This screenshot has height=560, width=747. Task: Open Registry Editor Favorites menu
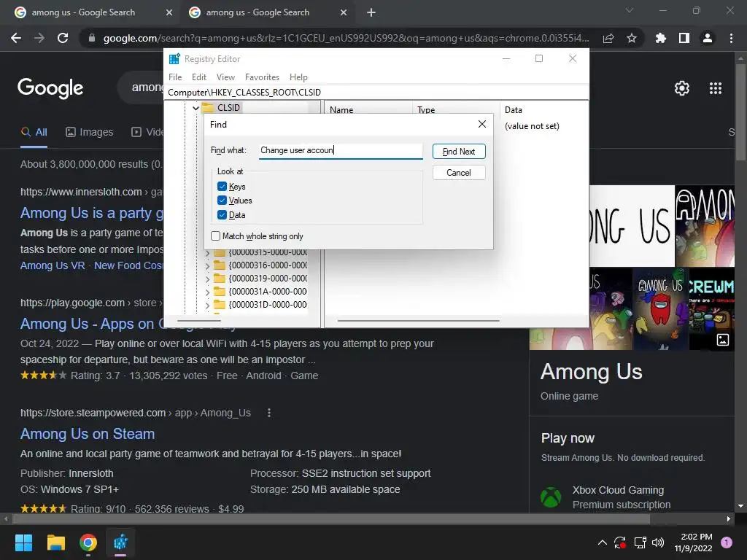pos(262,77)
